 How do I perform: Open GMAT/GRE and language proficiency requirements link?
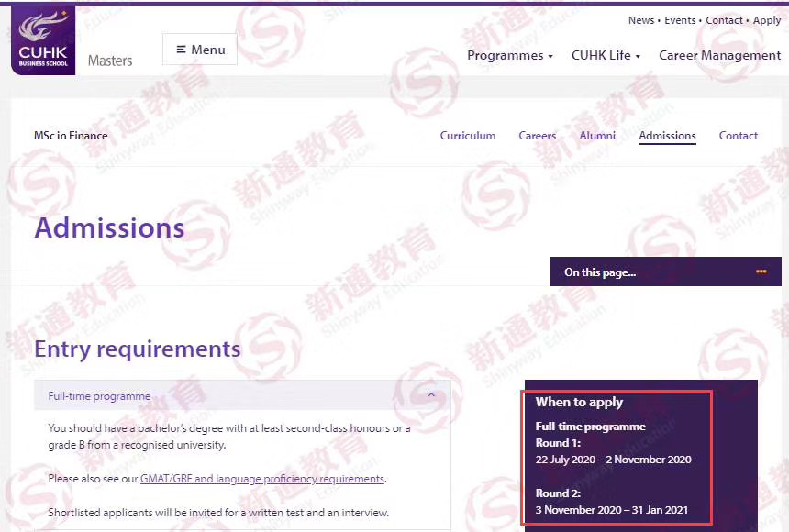pyautogui.click(x=262, y=479)
